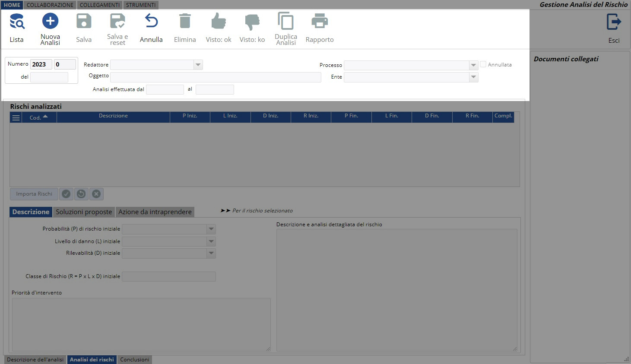
Task: Click the Oggetto text field
Action: point(216,77)
